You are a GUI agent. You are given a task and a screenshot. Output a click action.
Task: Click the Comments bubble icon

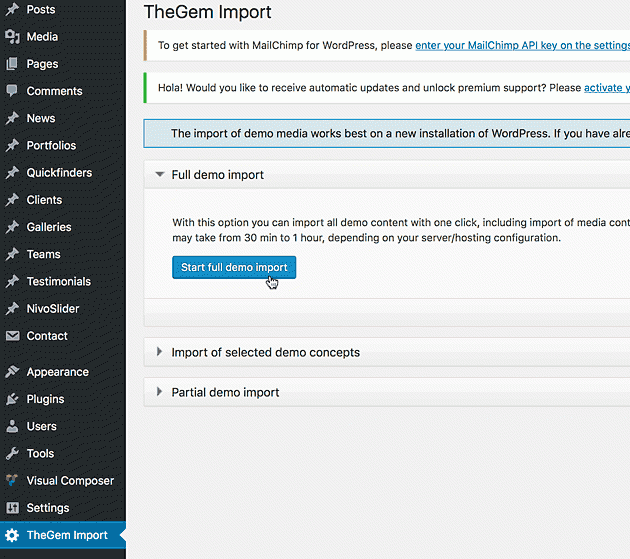click(12, 91)
